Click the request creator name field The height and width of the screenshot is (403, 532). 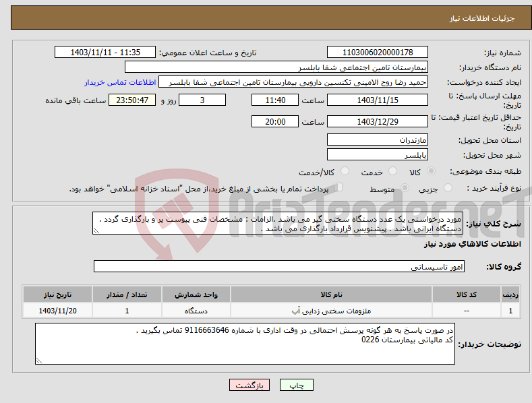(x=293, y=82)
